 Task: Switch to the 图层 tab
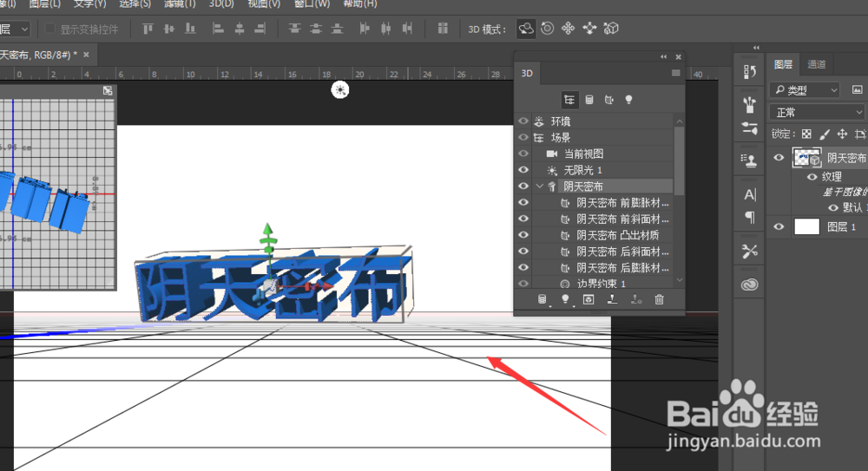click(783, 64)
